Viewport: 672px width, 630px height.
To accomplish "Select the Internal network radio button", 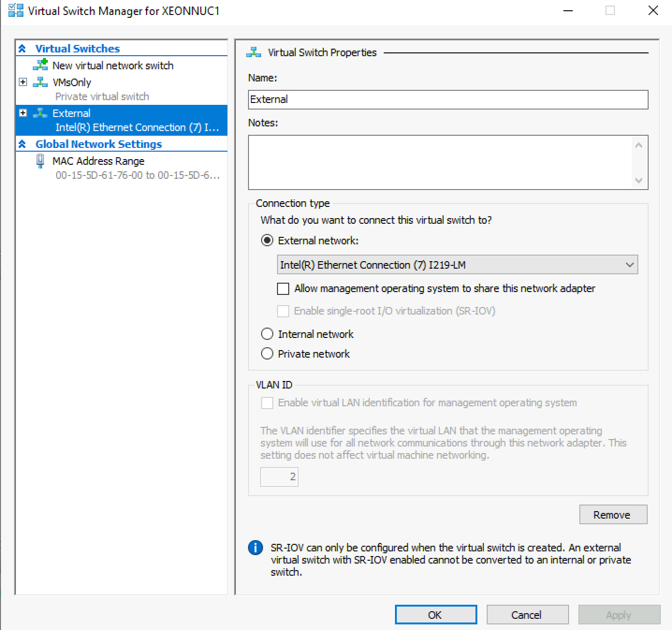I will coord(267,334).
